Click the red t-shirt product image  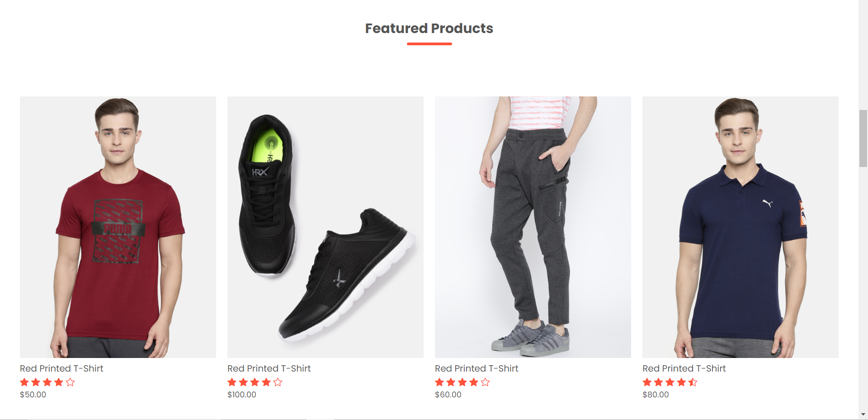point(118,226)
